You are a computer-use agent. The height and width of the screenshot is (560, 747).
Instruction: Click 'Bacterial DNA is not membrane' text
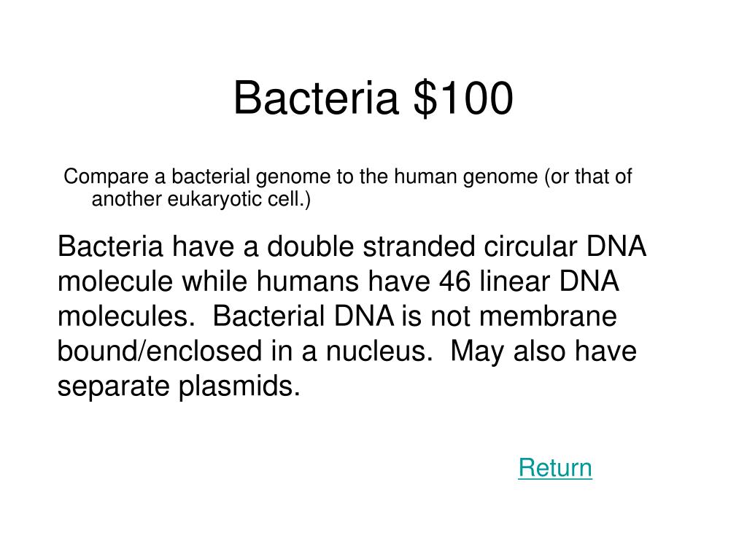click(x=414, y=316)
